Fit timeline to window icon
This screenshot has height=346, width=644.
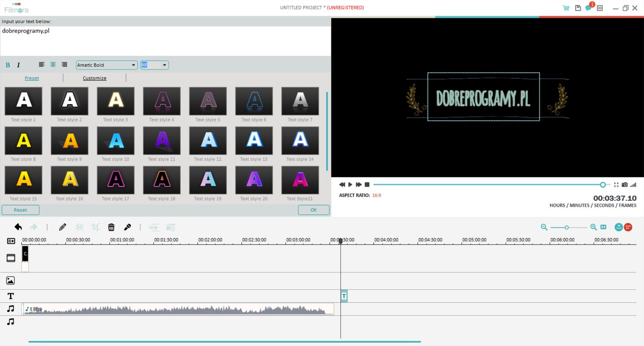(x=603, y=227)
